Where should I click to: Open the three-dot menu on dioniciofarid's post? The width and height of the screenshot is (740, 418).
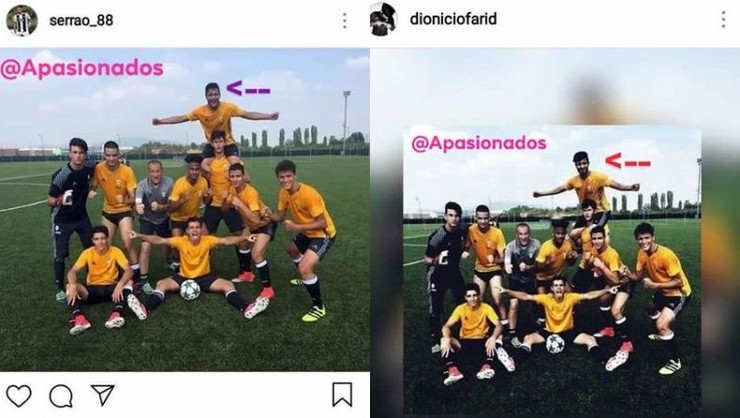tap(723, 19)
